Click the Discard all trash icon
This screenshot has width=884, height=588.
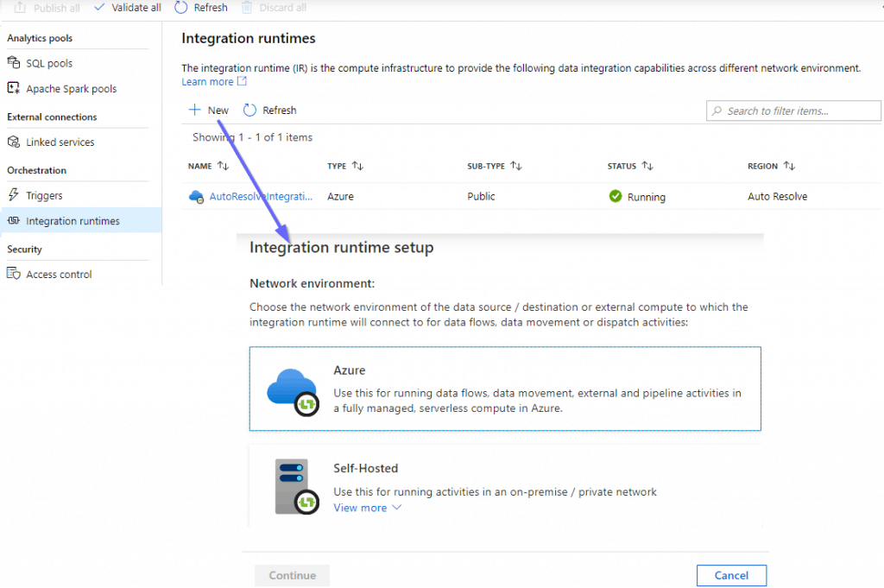246,7
